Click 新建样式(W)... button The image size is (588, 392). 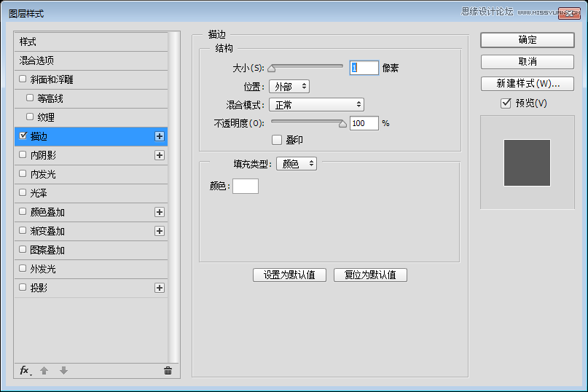coord(528,83)
